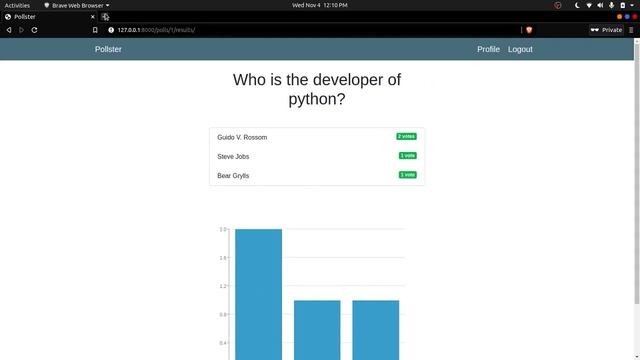Viewport: 640px width, 360px height.
Task: View site info icon beside the URL
Action: (111, 30)
